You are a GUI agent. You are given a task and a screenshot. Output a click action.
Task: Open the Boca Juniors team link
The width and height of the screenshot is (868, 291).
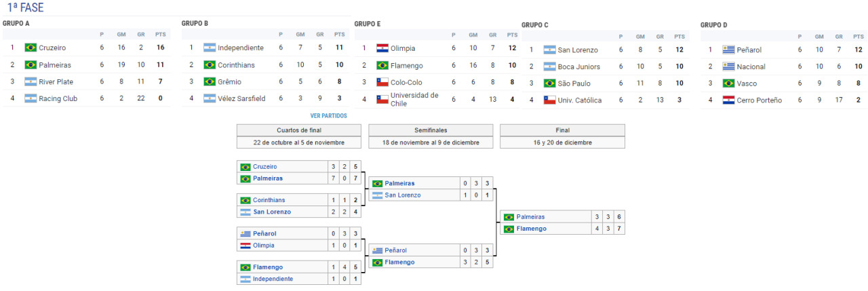coord(578,66)
